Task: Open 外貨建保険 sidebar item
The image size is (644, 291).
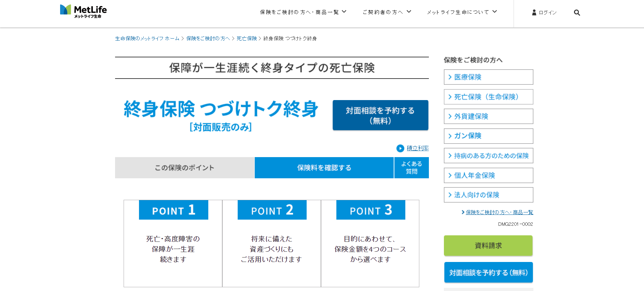Action: click(488, 116)
